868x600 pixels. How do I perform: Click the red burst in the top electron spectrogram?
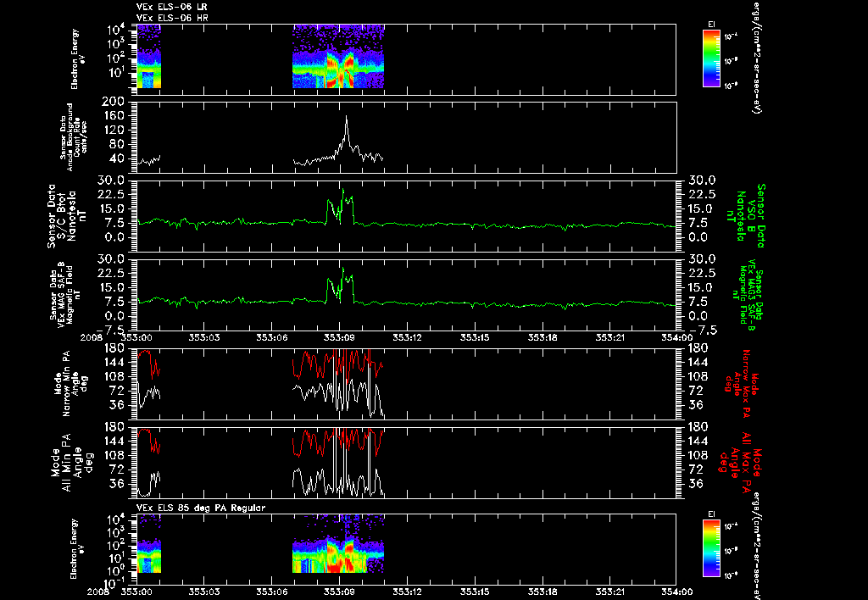pyautogui.click(x=340, y=69)
